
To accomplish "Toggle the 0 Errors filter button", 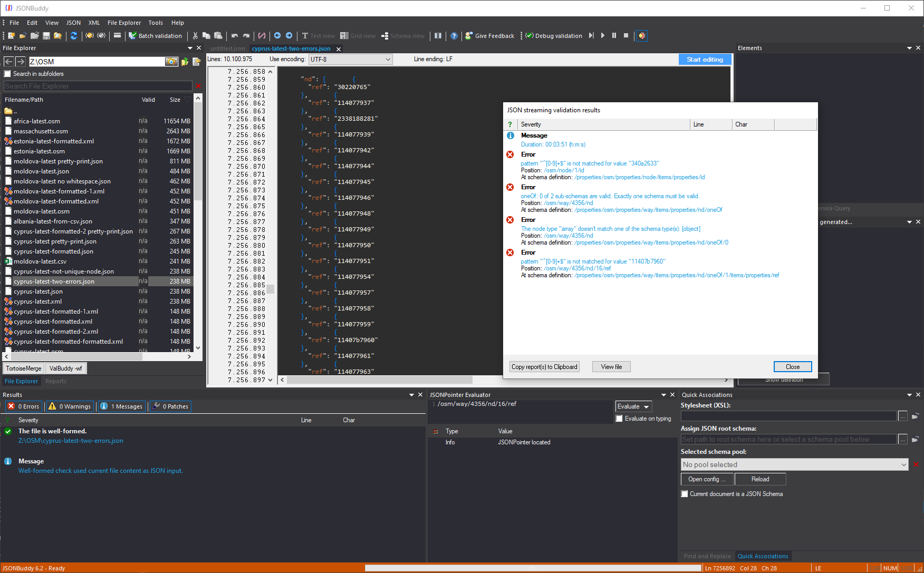I will click(x=23, y=406).
